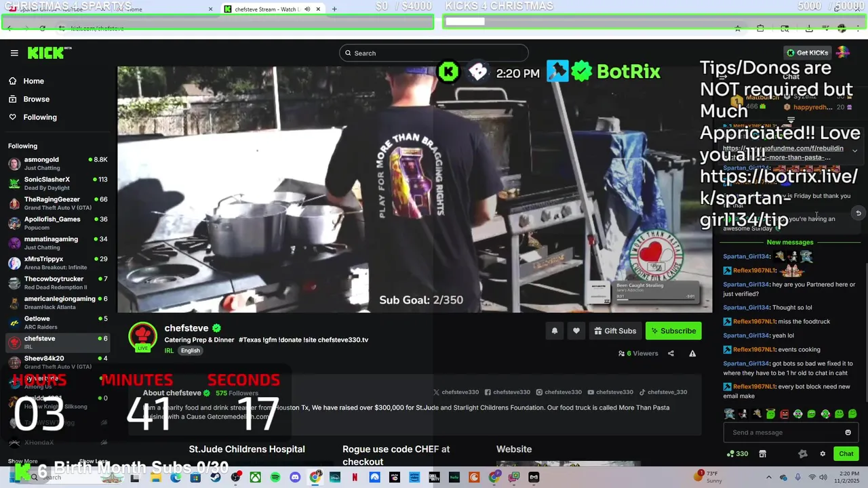Send message with Chat button
Image resolution: width=868 pixels, height=488 pixels.
click(846, 453)
